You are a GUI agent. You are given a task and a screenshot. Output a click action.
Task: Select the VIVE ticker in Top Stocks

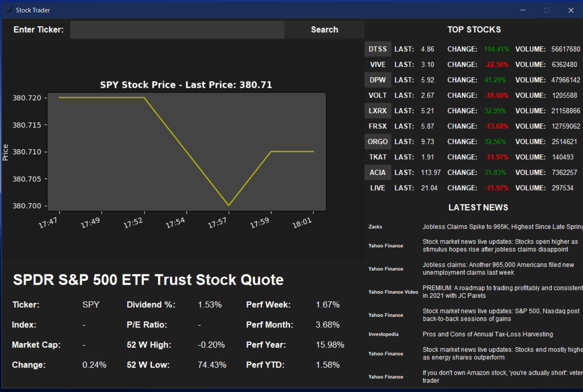tap(378, 65)
